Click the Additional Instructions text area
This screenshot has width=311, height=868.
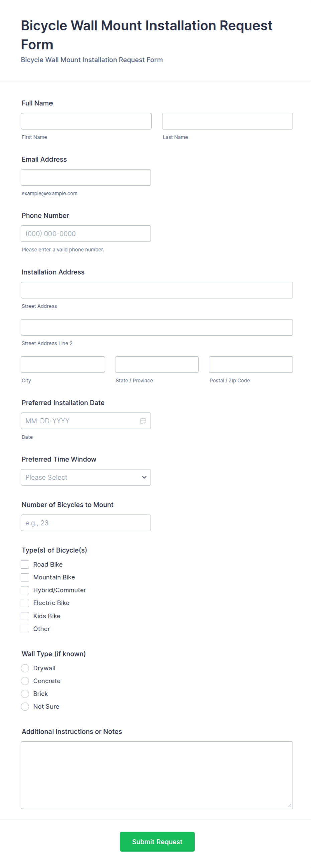click(x=157, y=775)
